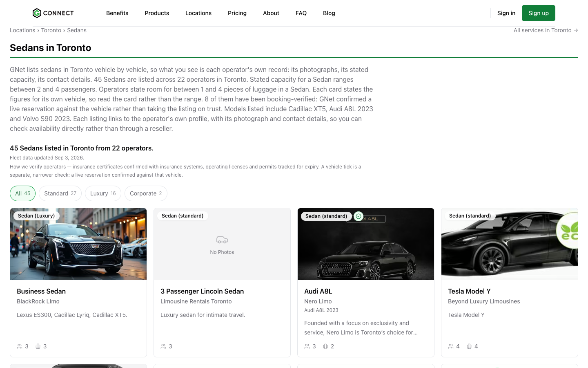This screenshot has width=588, height=368.
Task: Click operator name BlackRock LImo
Action: [x=38, y=301]
